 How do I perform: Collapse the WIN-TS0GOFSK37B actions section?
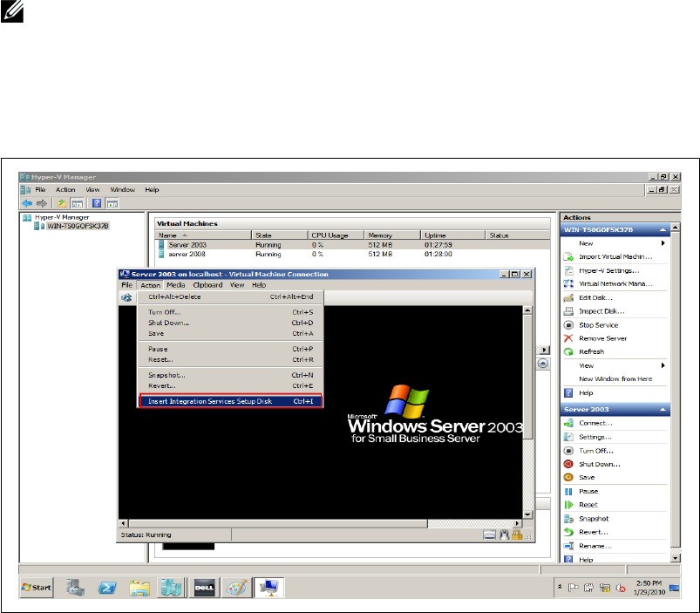[664, 229]
